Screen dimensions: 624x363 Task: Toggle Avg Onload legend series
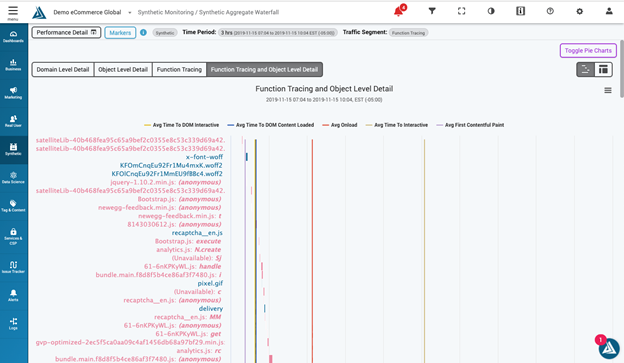(339, 125)
